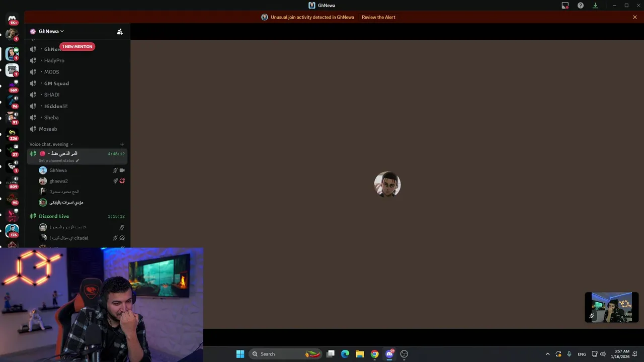Open Google Chrome from the taskbar
The width and height of the screenshot is (644, 362).
(x=374, y=354)
